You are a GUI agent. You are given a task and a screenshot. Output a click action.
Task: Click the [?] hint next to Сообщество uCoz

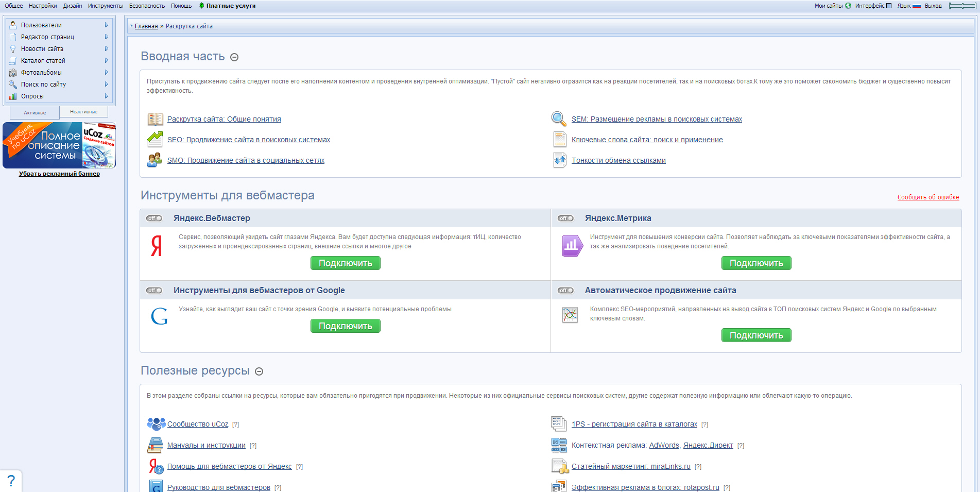(x=235, y=425)
